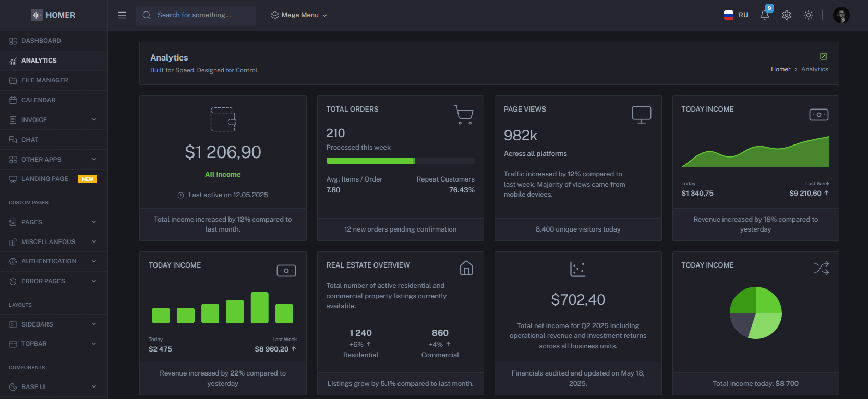Image resolution: width=868 pixels, height=399 pixels.
Task: Expand the Invoice sidebar submenu
Action: click(x=53, y=120)
